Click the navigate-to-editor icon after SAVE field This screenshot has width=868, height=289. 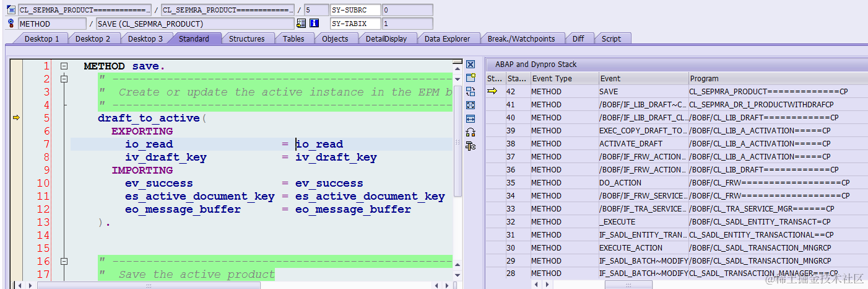coord(302,24)
